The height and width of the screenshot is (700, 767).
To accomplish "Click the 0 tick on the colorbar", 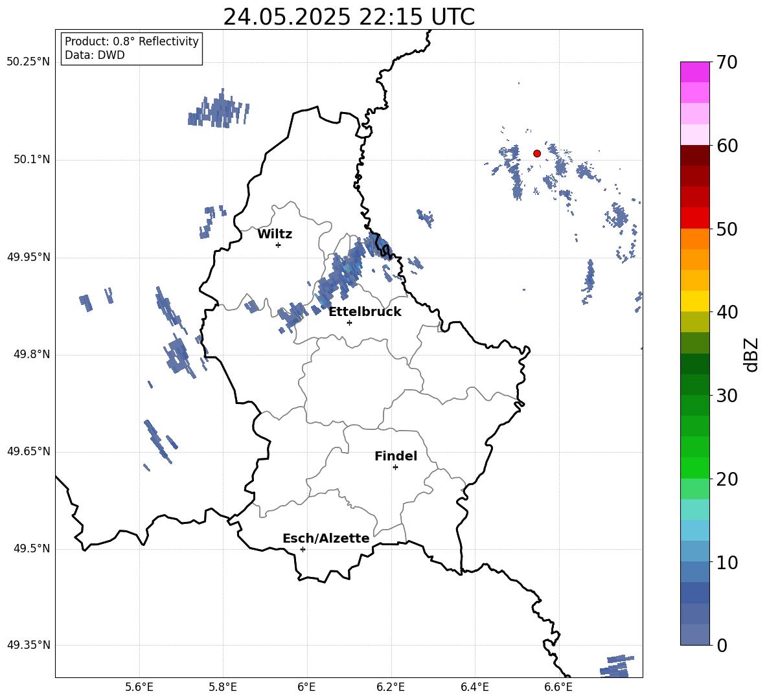I will 722,645.
